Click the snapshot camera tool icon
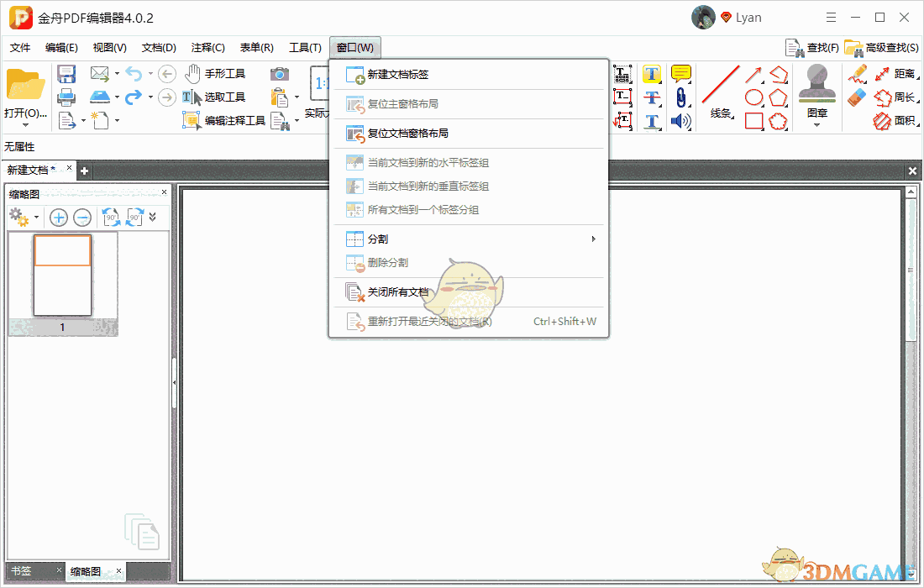Screen dimensions: 924x588 tap(278, 73)
